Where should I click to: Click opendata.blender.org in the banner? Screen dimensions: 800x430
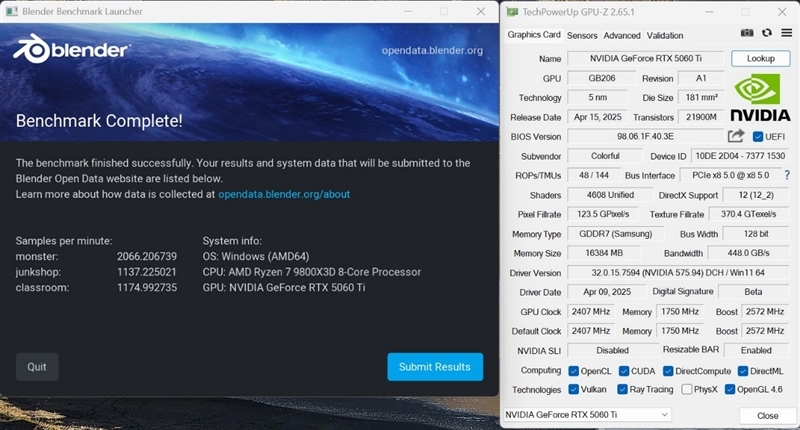(432, 50)
